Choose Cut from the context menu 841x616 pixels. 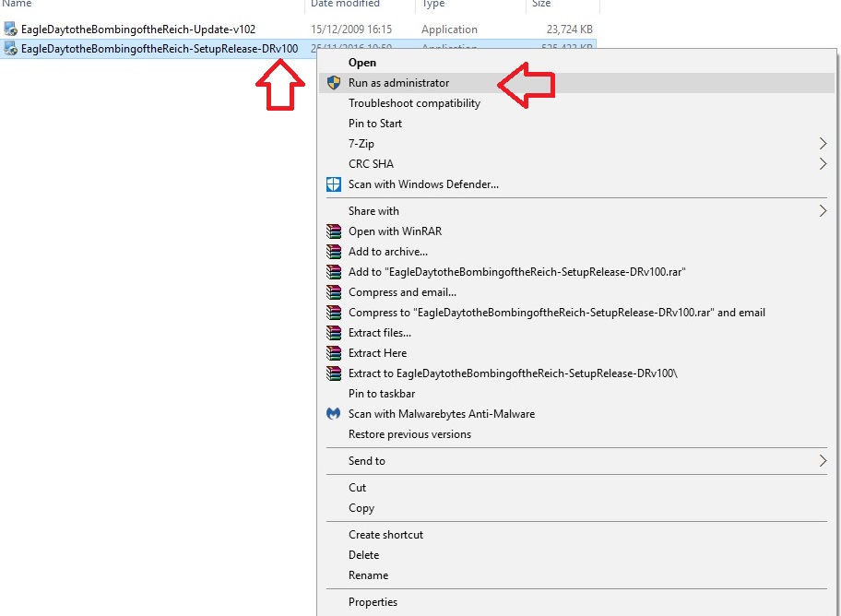click(576, 488)
